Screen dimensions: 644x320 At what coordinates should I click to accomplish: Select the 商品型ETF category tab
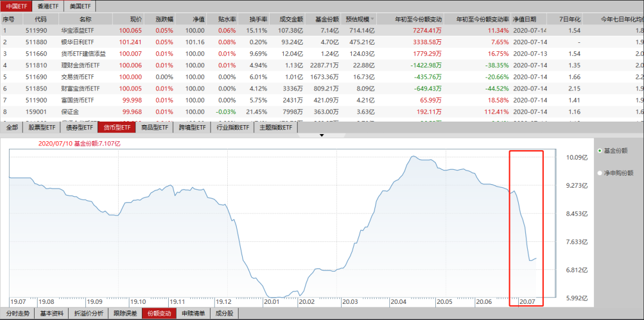(155, 128)
